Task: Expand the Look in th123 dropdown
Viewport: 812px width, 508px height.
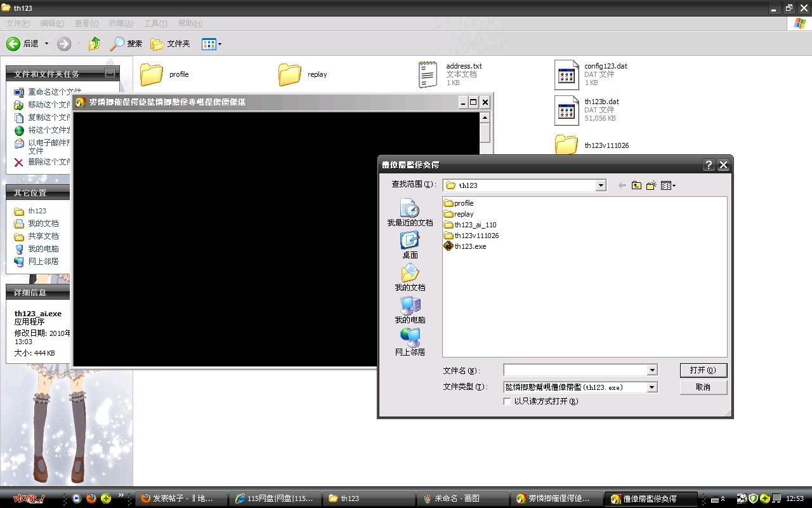Action: click(600, 185)
